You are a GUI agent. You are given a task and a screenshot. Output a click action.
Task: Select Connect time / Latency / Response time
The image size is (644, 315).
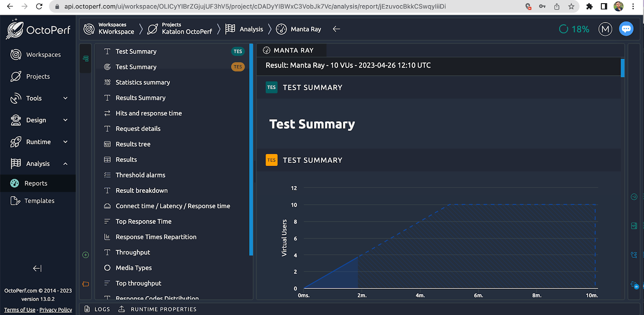point(173,206)
